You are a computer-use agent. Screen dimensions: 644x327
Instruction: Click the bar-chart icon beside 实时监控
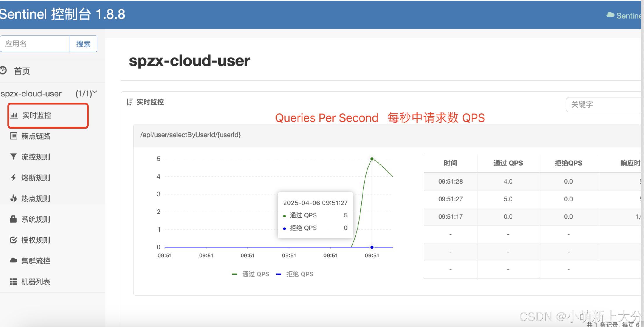[x=14, y=115]
